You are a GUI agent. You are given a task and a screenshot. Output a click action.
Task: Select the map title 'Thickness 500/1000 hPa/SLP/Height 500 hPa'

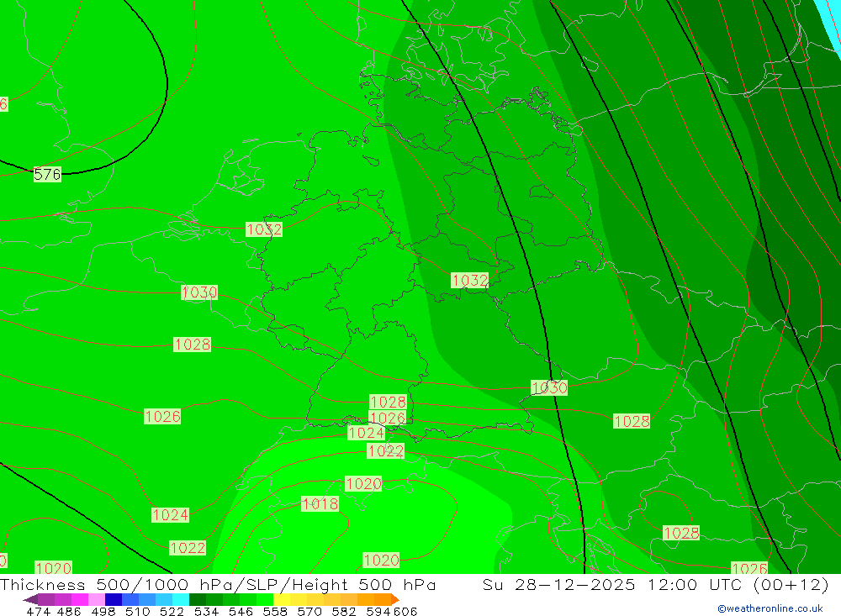pyautogui.click(x=218, y=584)
